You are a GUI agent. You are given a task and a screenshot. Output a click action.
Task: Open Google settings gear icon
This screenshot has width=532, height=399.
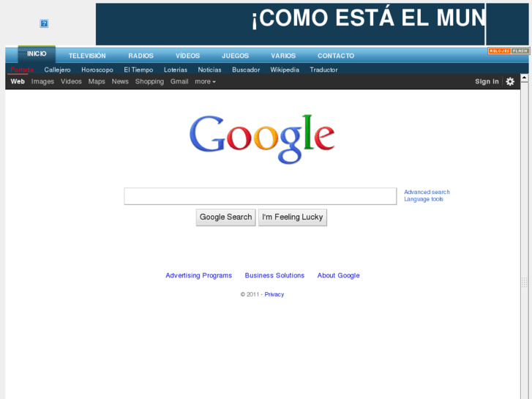pos(510,81)
